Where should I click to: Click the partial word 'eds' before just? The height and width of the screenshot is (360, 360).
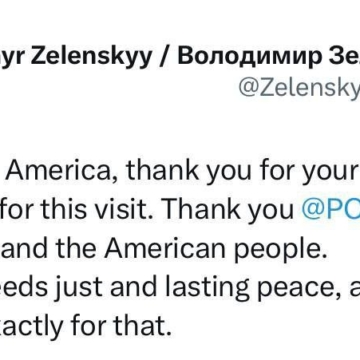(x=22, y=287)
